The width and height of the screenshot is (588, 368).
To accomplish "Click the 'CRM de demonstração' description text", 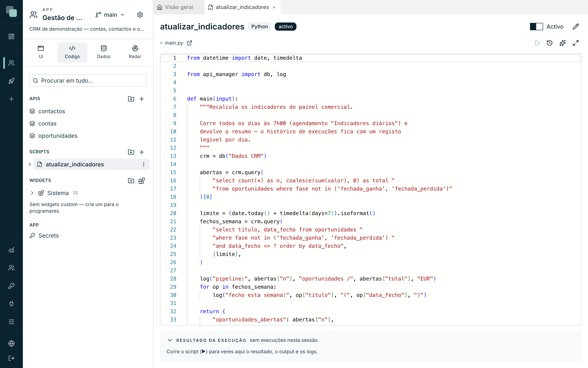I will [87, 29].
